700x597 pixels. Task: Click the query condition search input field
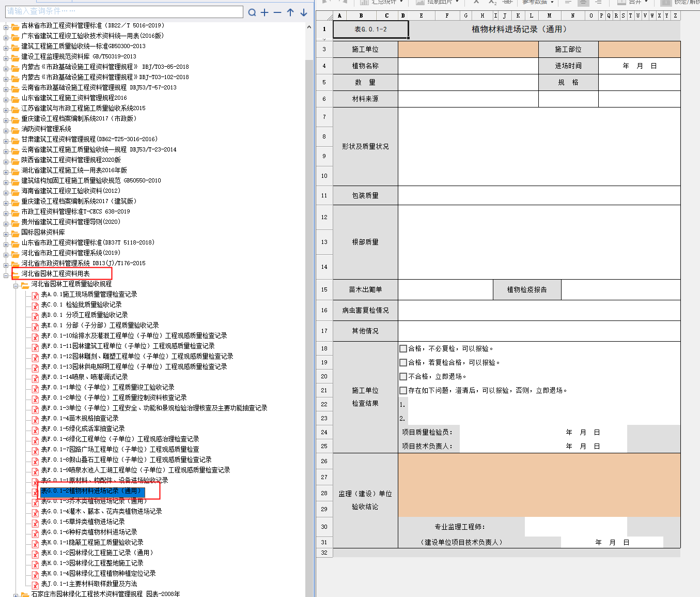point(124,11)
